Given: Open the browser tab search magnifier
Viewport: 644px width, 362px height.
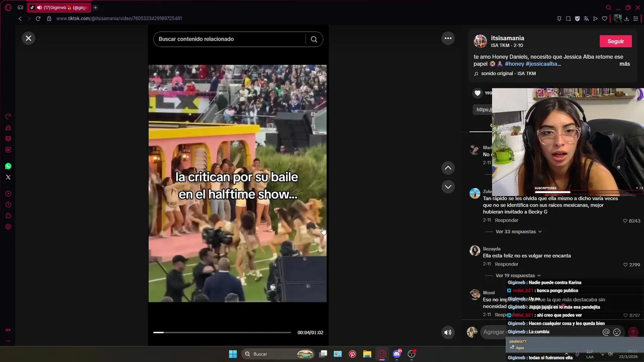Looking at the screenshot, I should pos(608,8).
